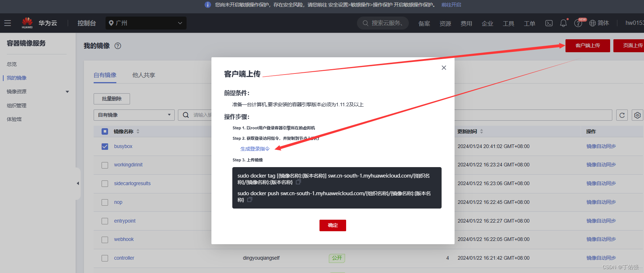Click the language globe icon
This screenshot has height=273, width=644.
(592, 23)
